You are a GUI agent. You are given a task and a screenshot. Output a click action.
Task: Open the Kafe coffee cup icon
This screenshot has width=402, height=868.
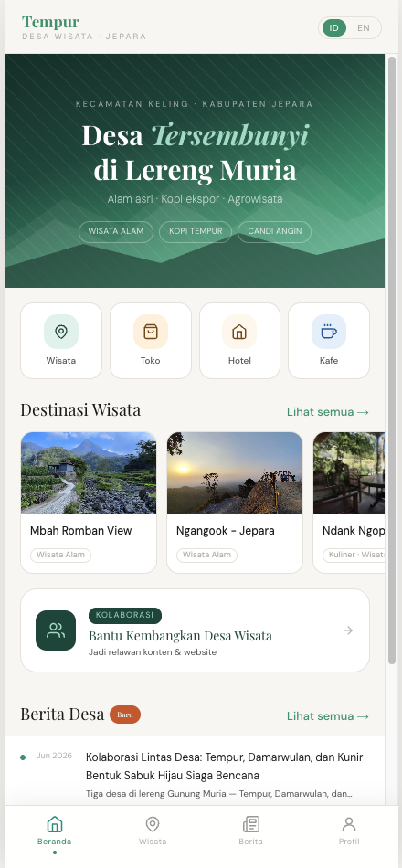pos(329,332)
